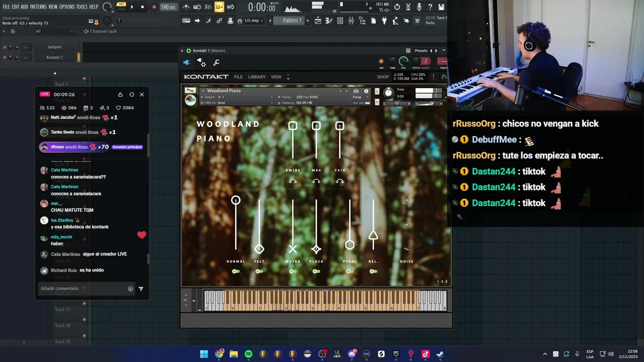Go to next preset arrow
The height and width of the screenshot is (362, 644).
tap(436, 51)
